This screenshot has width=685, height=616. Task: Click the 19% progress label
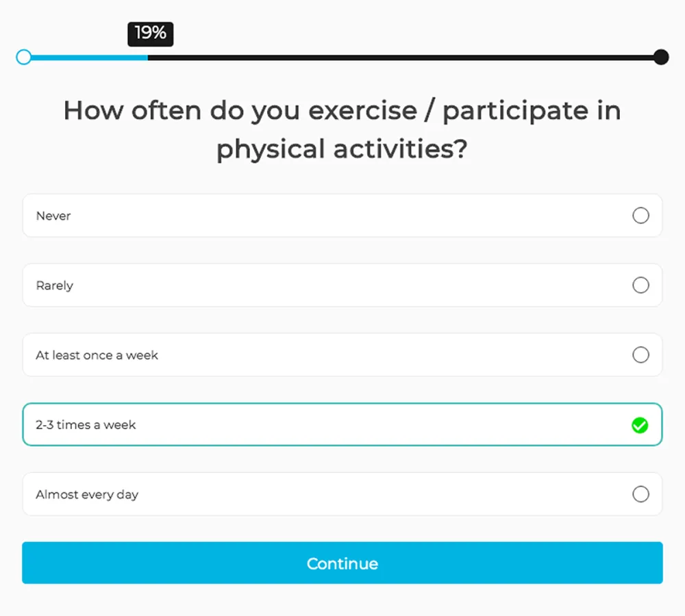pos(150,34)
